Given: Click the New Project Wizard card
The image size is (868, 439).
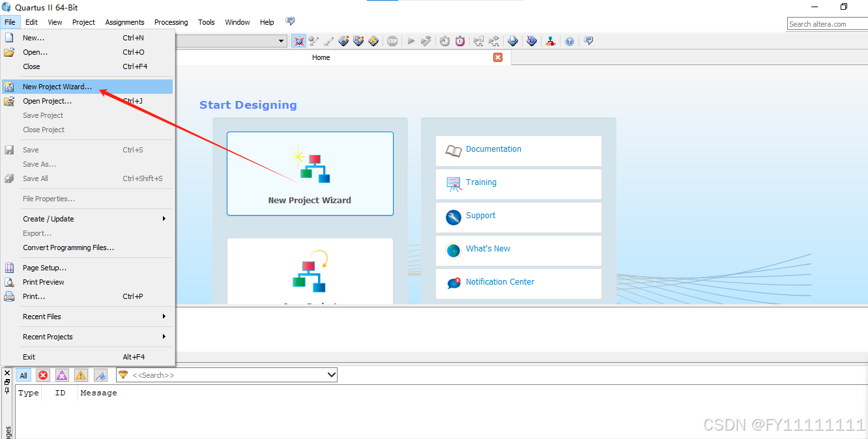Looking at the screenshot, I should 310,173.
